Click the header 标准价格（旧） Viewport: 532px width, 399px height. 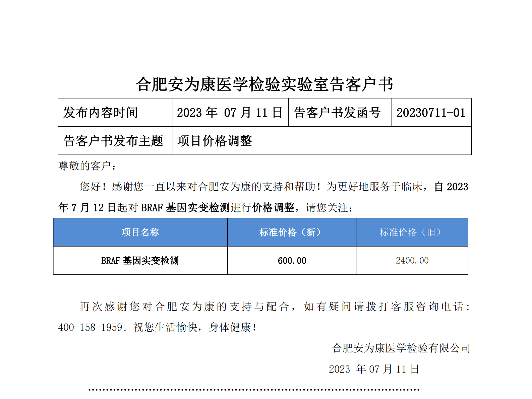[x=412, y=232]
